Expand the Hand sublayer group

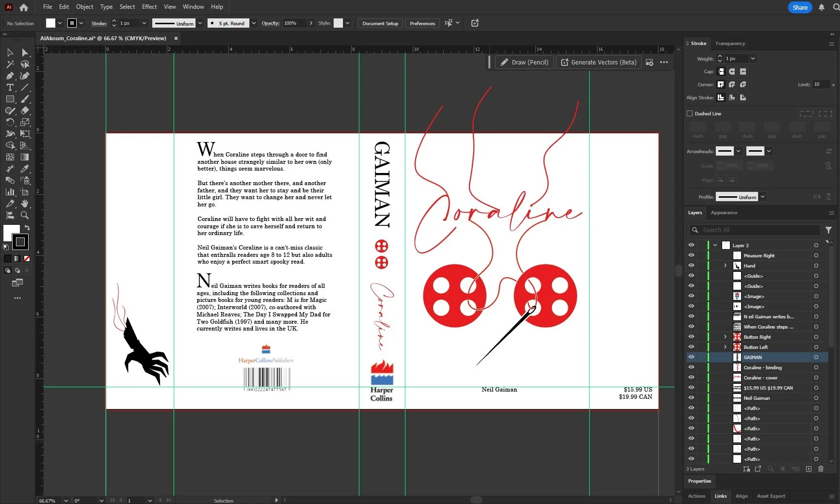[x=725, y=266]
